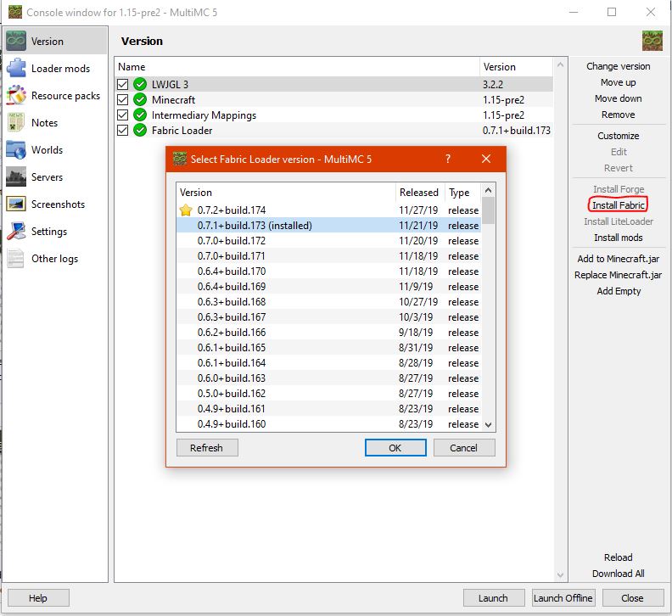This screenshot has width=672, height=616.
Task: Sort by the Released column header
Action: point(420,193)
